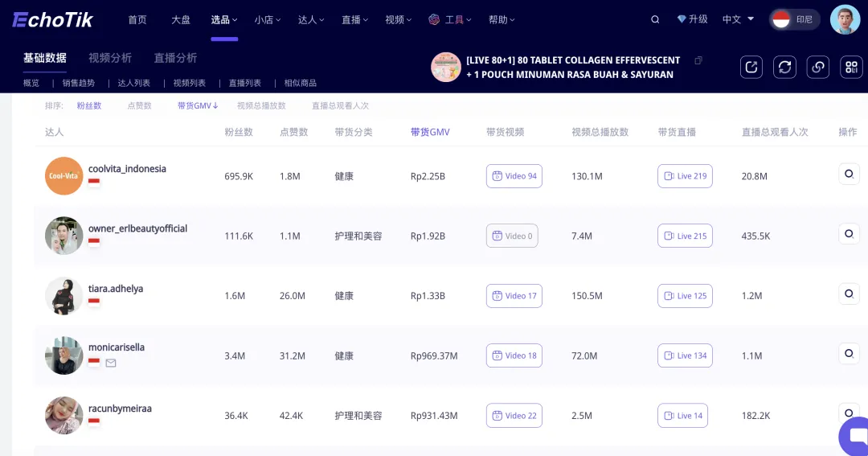Switch to the 直播分析 tab
The image size is (868, 456).
click(x=175, y=58)
